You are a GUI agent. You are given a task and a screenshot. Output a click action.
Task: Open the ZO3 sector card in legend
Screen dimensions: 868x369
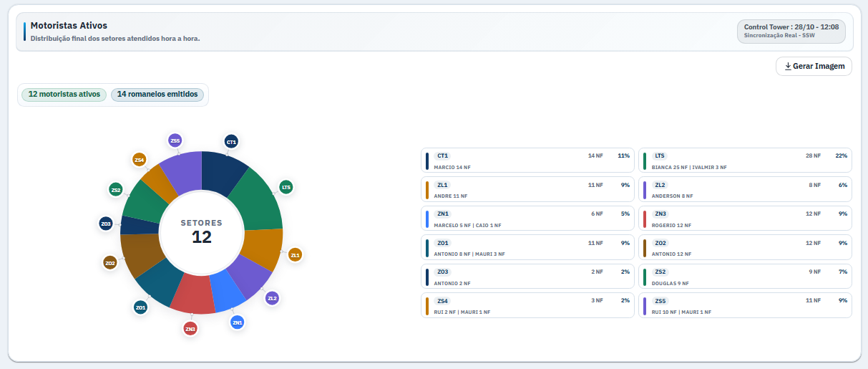(528, 277)
